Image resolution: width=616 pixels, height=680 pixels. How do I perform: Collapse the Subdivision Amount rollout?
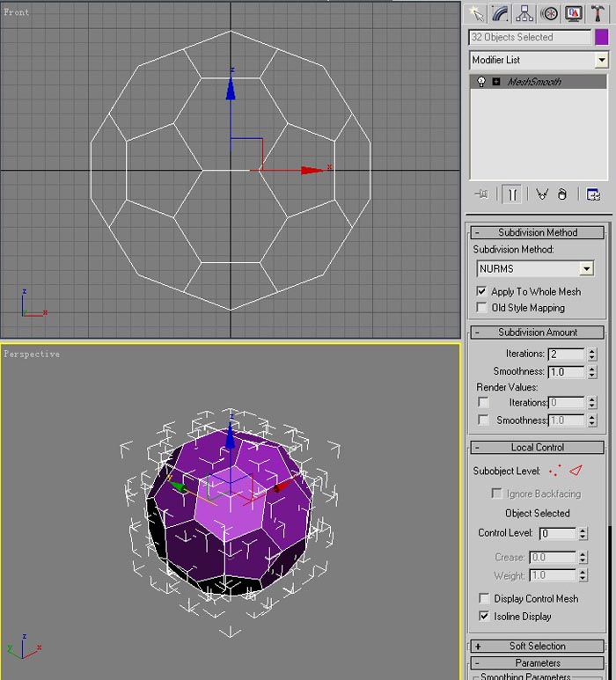coord(537,333)
